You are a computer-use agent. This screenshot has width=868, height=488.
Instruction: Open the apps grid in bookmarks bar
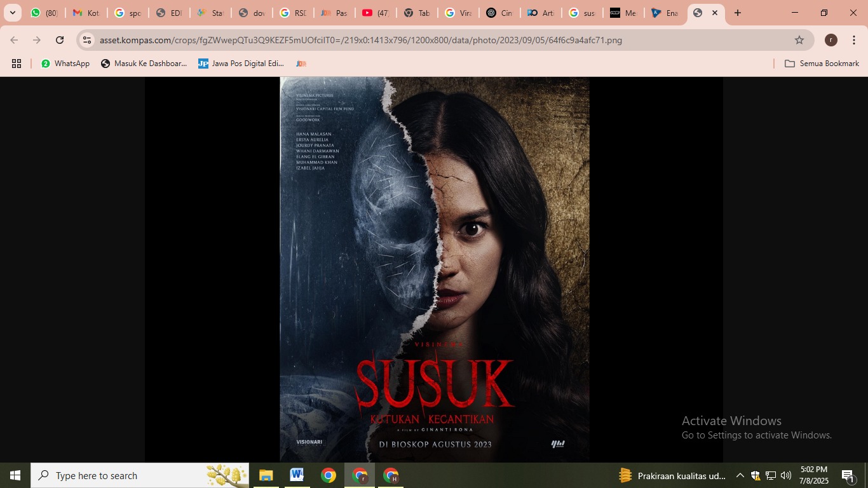click(17, 64)
